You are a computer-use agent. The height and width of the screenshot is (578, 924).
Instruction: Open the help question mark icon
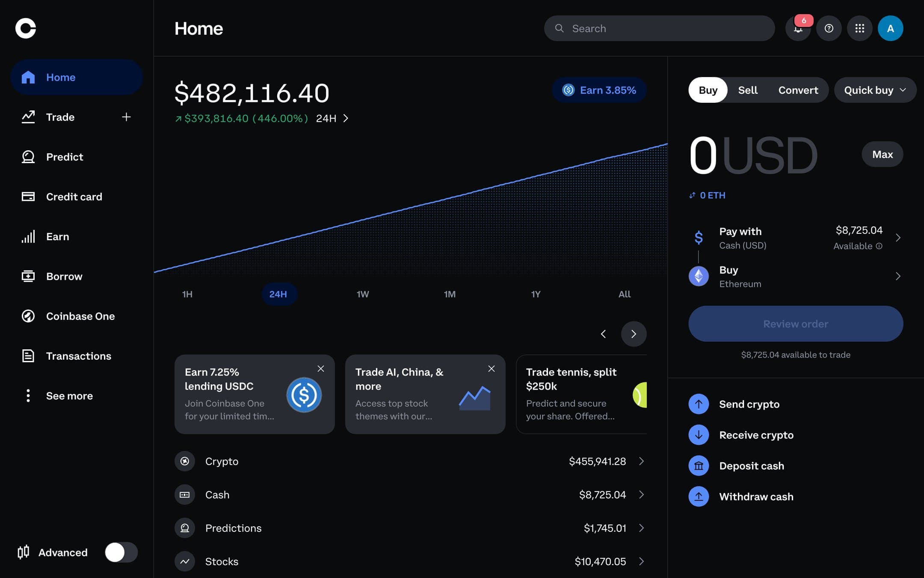click(829, 28)
